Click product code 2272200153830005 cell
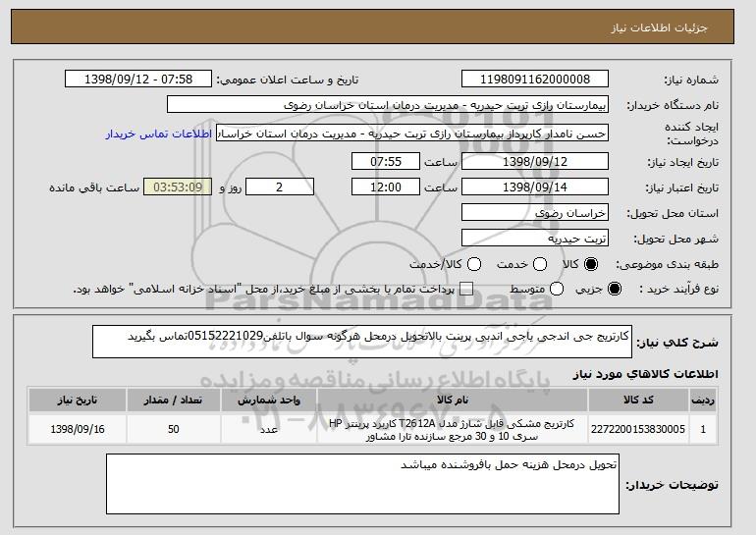The width and height of the screenshot is (756, 535). tap(638, 429)
